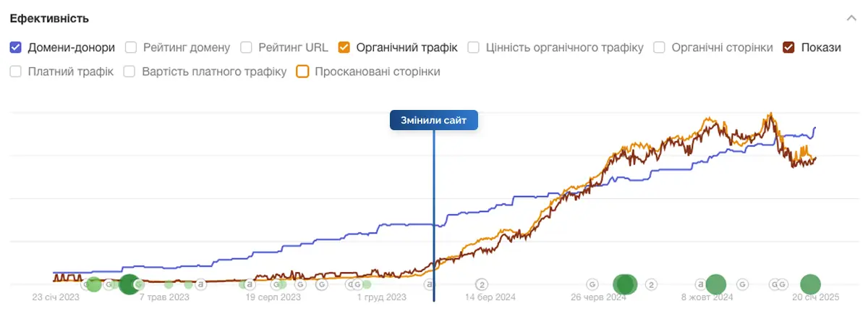Screen dimensions: 868x311
Task: Enable the Рейтинг URL checkbox
Action: [x=246, y=48]
